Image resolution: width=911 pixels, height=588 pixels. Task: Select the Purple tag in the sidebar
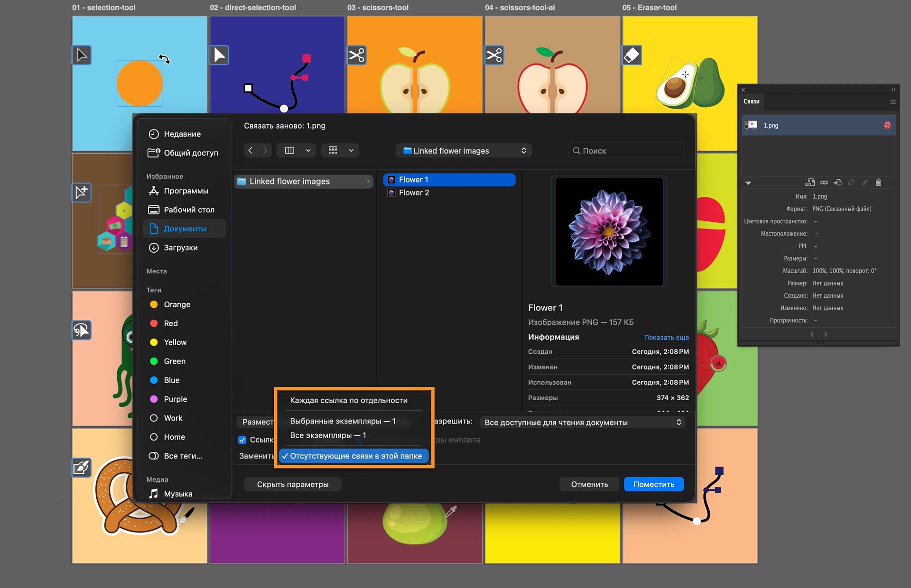pyautogui.click(x=168, y=399)
